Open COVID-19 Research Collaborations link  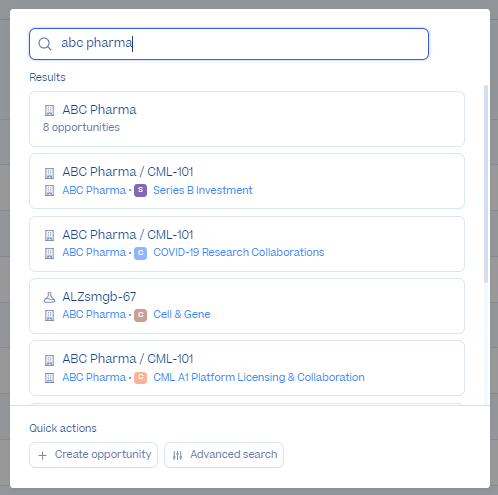pos(239,252)
